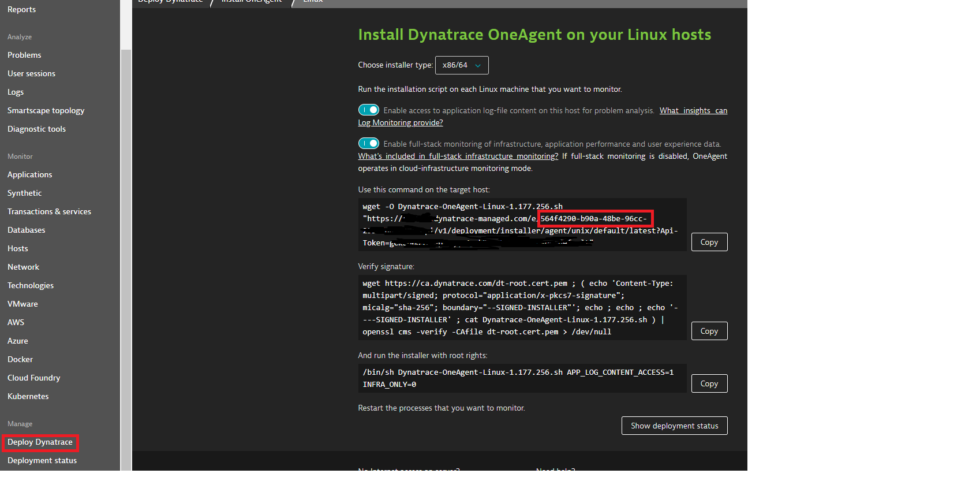This screenshot has height=477, width=980.
Task: Disable full-stack monitoring toggle
Action: click(x=368, y=143)
